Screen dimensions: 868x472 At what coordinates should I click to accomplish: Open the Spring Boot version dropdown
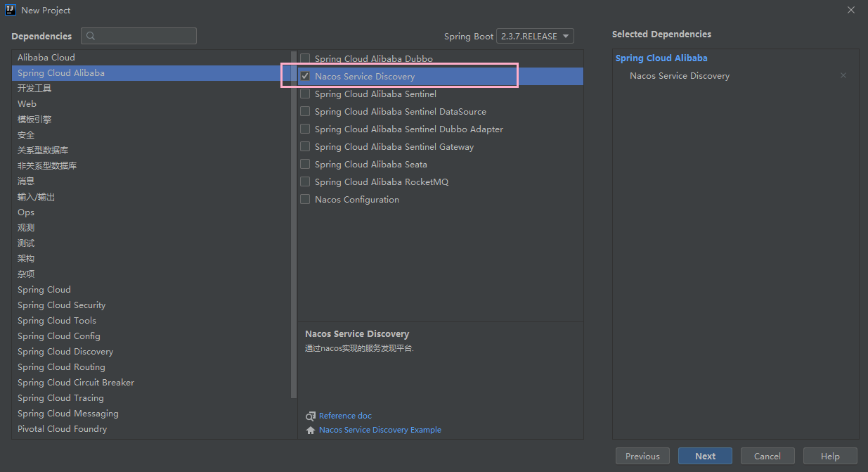pos(535,36)
